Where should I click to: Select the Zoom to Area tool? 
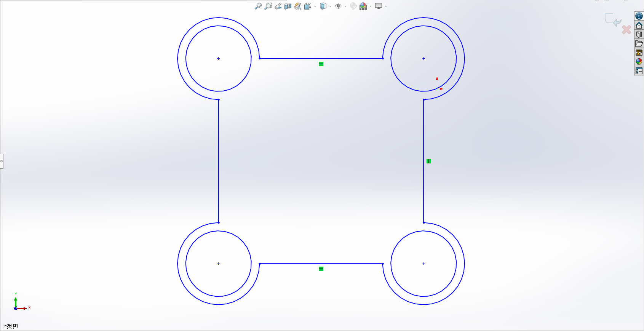pyautogui.click(x=268, y=6)
